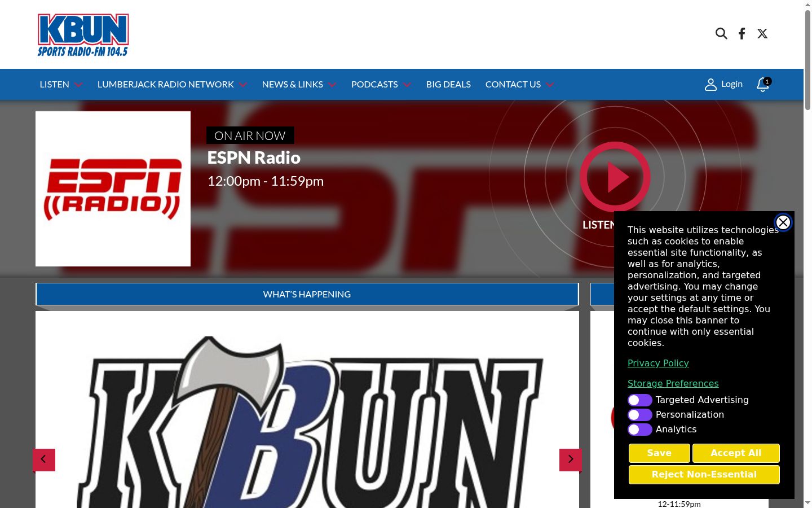Expand the Listen menu chevron
This screenshot has height=508, width=812.
78,85
